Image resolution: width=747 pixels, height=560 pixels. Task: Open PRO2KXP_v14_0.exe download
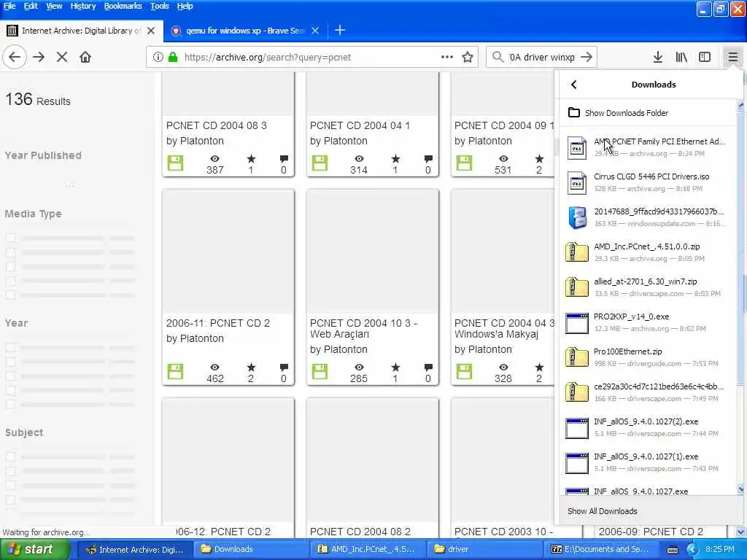click(x=648, y=322)
